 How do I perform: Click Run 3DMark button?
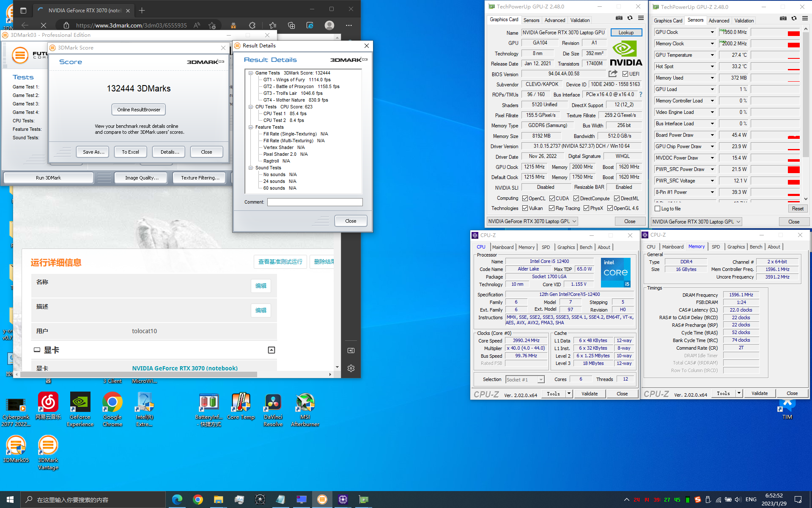[48, 178]
